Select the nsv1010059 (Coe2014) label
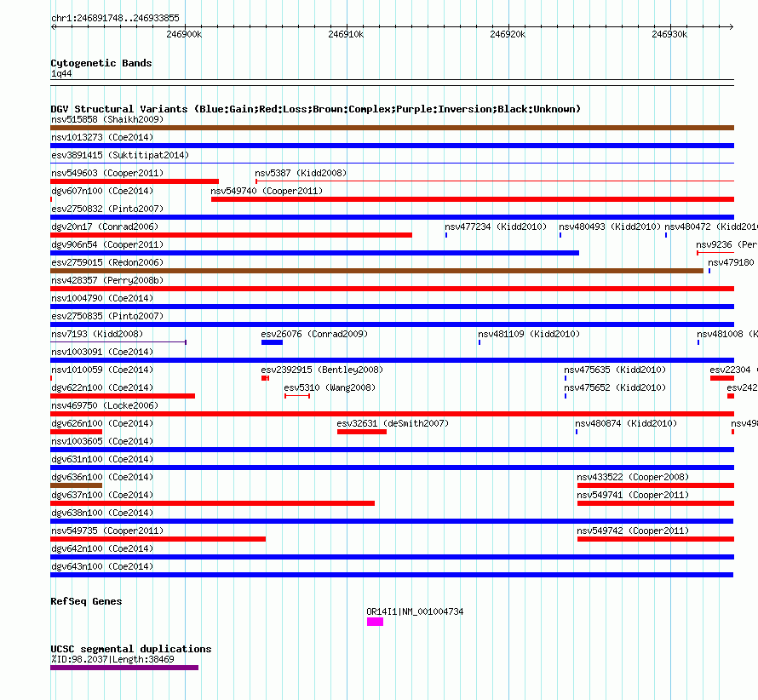The image size is (758, 700). [x=102, y=370]
